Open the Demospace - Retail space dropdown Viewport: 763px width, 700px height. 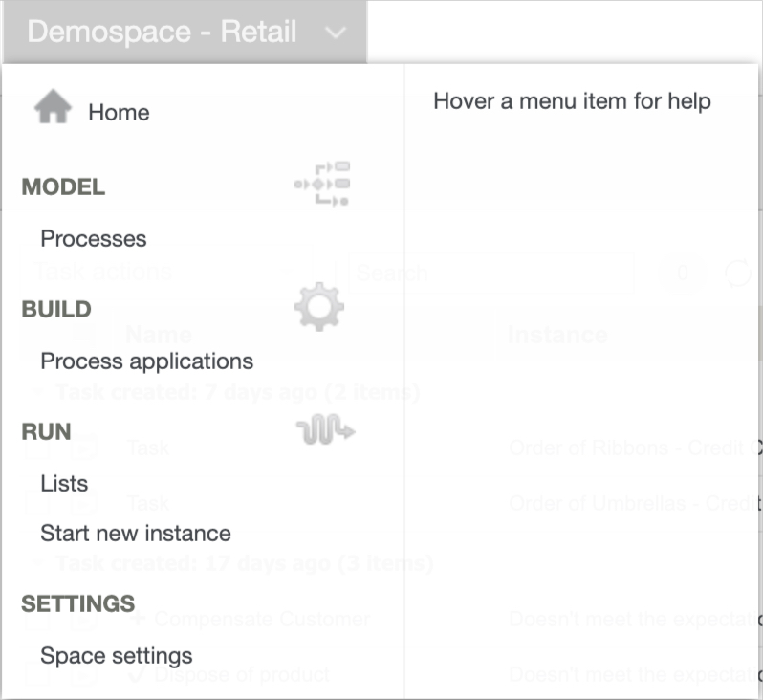pyautogui.click(x=162, y=32)
